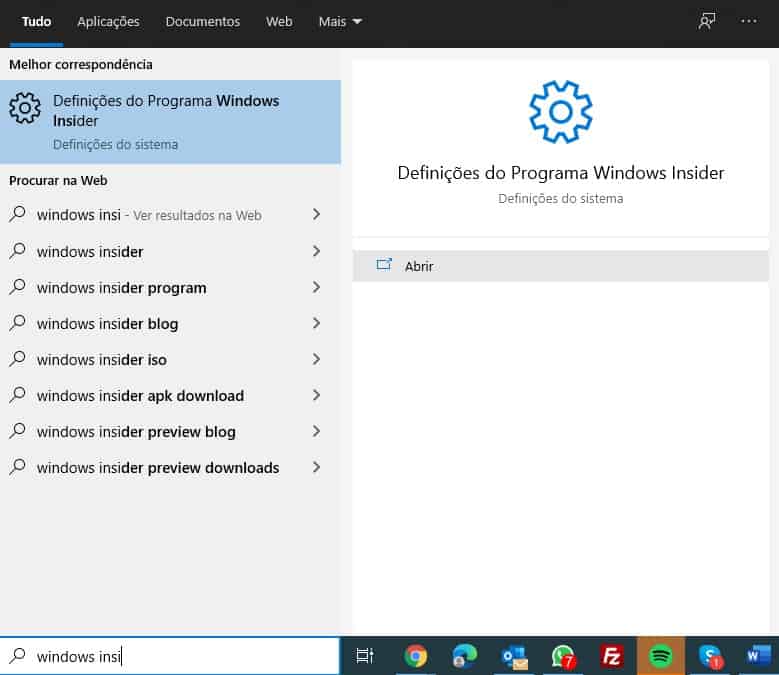The image size is (779, 675).
Task: Open best match Definições do Programa Windows Insider
Action: coord(170,122)
